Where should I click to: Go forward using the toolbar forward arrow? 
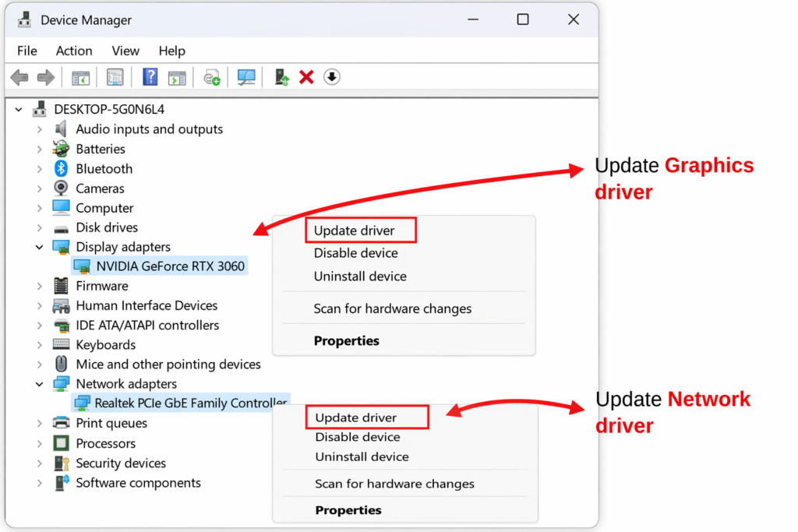tap(46, 77)
